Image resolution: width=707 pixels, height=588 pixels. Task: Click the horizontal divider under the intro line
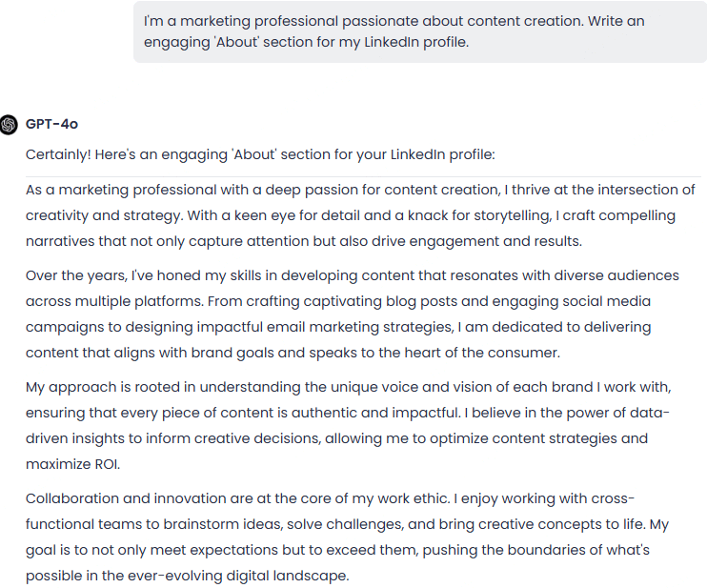(363, 176)
